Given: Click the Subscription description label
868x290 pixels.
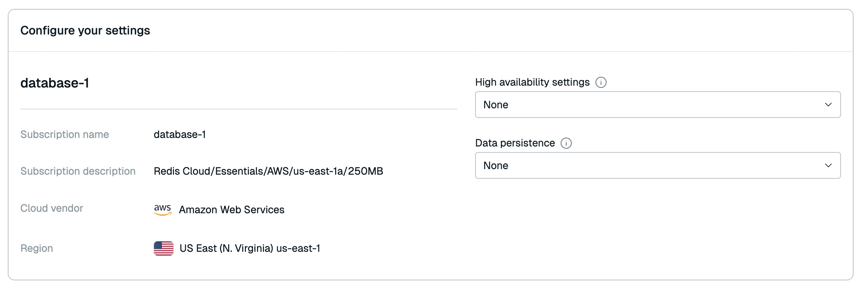Looking at the screenshot, I should click(x=78, y=171).
